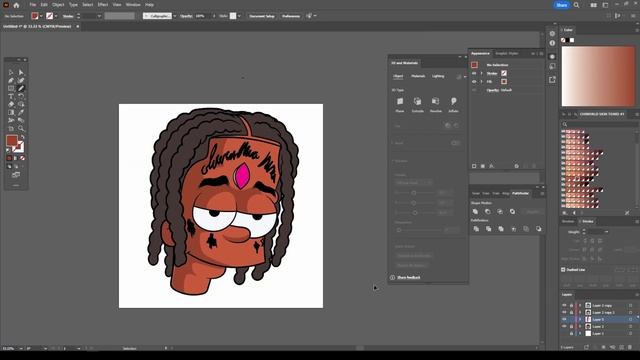Toggle Stroke visibility eye in Appearance panel
This screenshot has width=640, height=360.
[x=474, y=73]
